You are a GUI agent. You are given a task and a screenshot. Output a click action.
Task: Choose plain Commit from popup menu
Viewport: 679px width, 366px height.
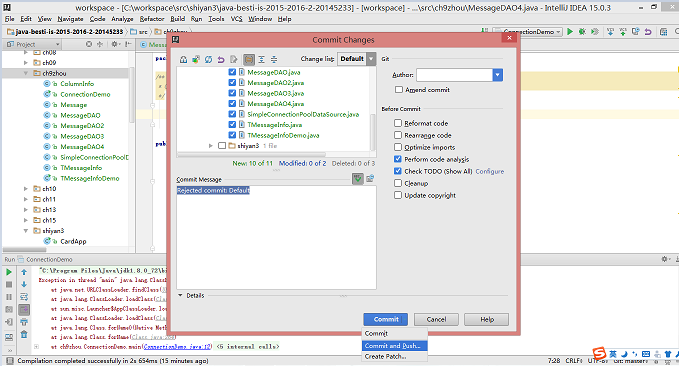[x=394, y=334]
